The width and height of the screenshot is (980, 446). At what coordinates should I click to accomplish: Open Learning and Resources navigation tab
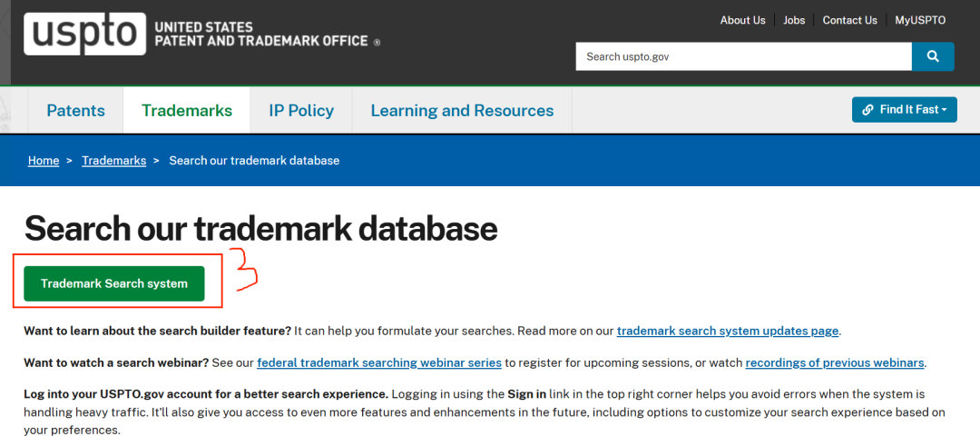(462, 111)
